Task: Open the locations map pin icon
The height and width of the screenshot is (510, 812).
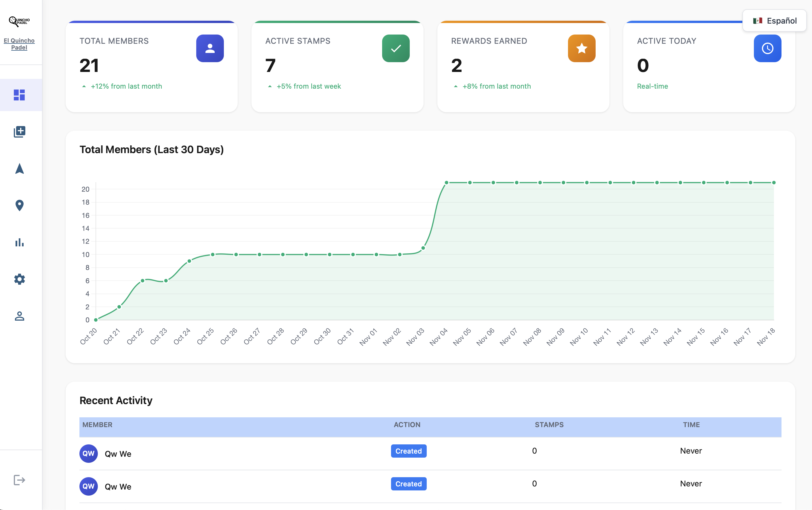Action: tap(20, 205)
